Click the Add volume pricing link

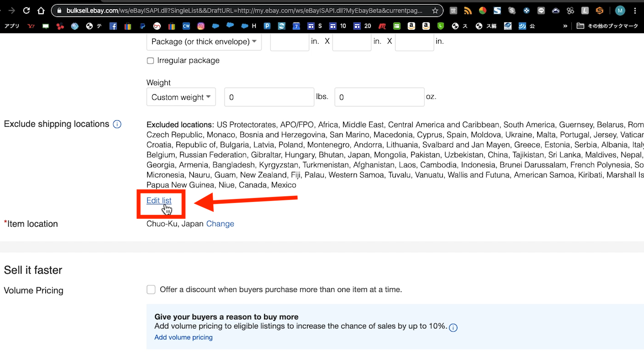(183, 338)
